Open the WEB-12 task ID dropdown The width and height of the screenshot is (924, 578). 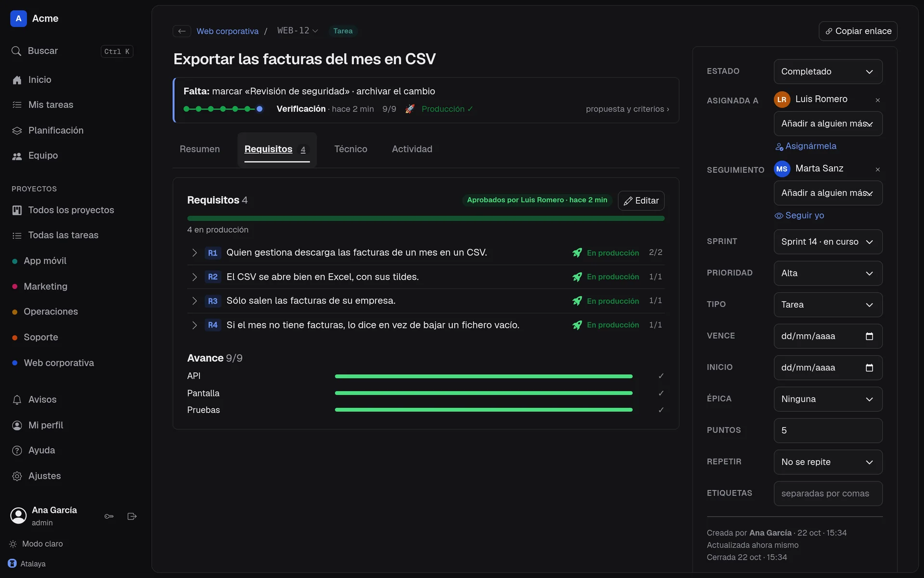tap(297, 31)
